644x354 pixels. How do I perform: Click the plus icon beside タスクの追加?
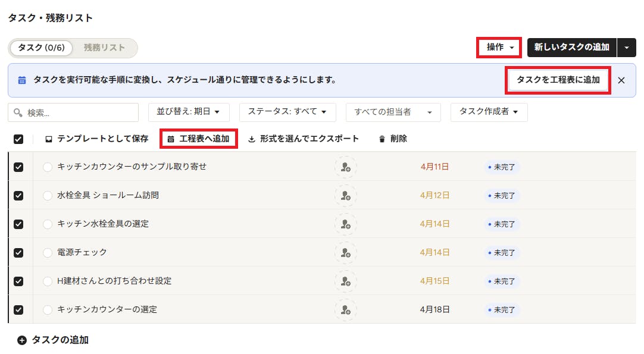(x=22, y=340)
